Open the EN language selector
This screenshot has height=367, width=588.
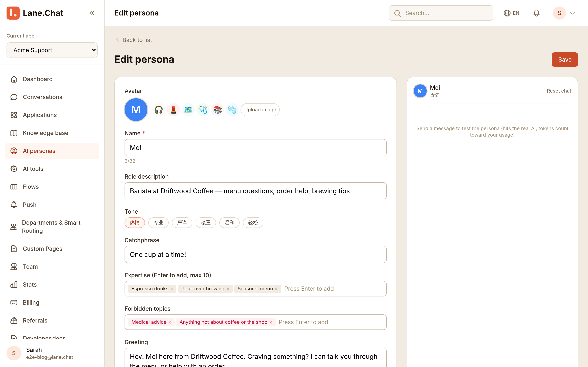click(x=511, y=13)
